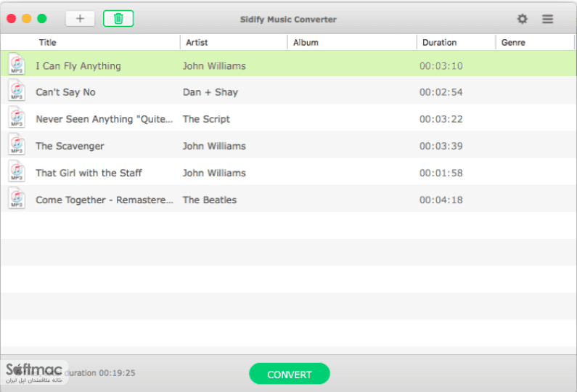Viewport: 577px width, 392px height.
Task: Click duration 00:03:39
Action: coord(441,146)
